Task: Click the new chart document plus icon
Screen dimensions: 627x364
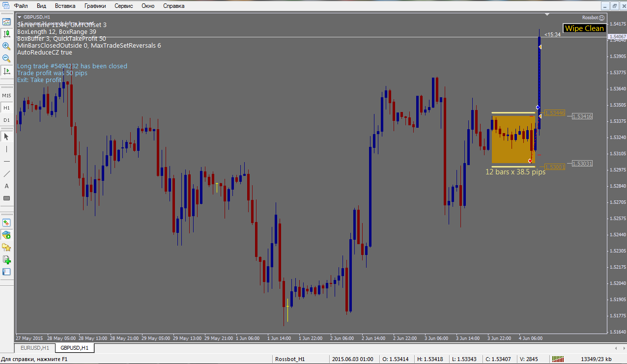Action: pos(6,259)
